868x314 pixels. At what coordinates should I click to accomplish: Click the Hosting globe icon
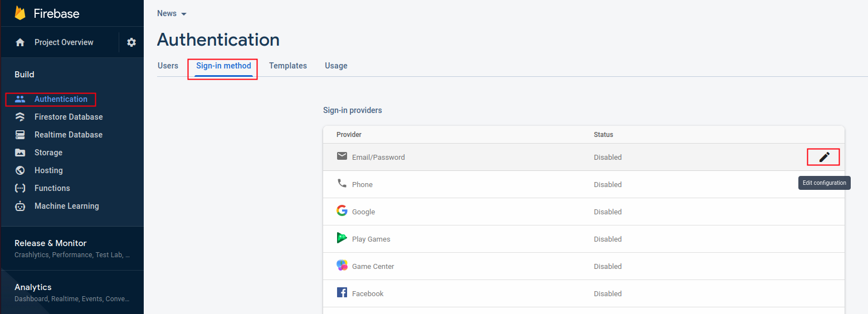pos(20,170)
